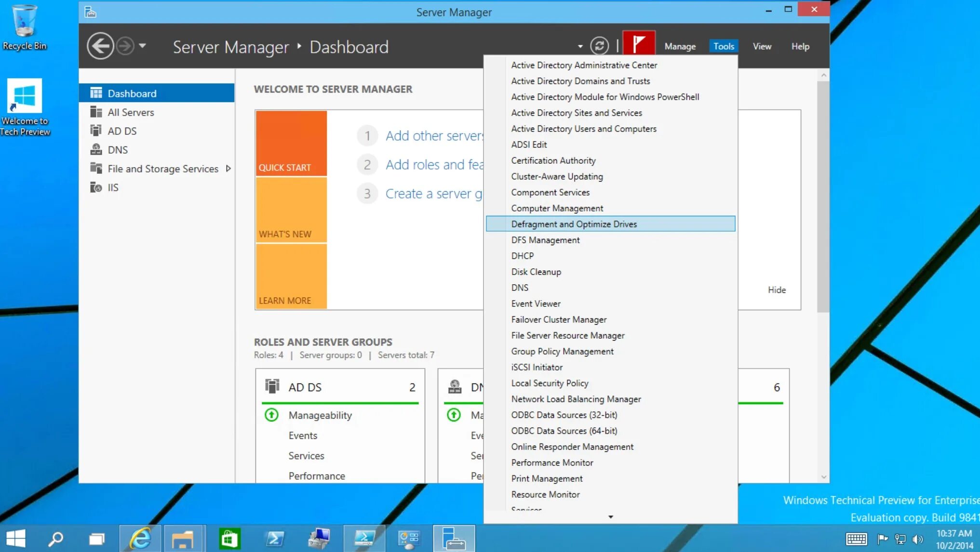Click Add other servers link
980x552 pixels.
click(x=434, y=136)
